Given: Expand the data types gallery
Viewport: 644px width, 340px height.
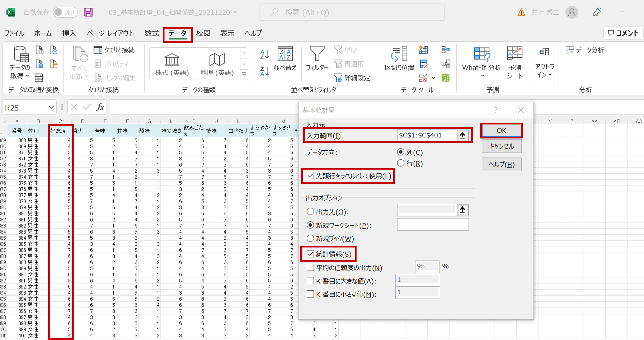Looking at the screenshot, I should [x=244, y=74].
